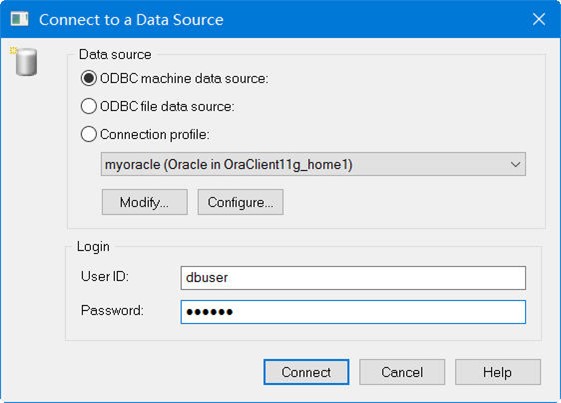Open Help for this dialog
The image size is (561, 403).
498,372
